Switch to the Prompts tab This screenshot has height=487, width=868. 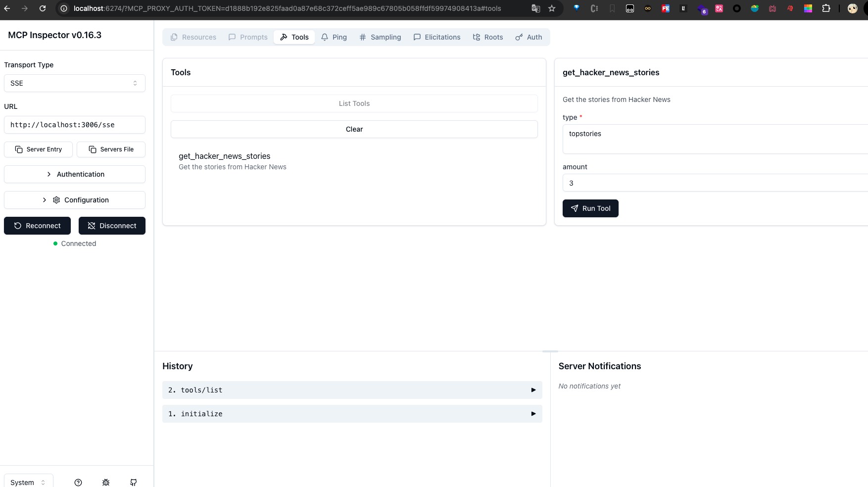click(248, 37)
